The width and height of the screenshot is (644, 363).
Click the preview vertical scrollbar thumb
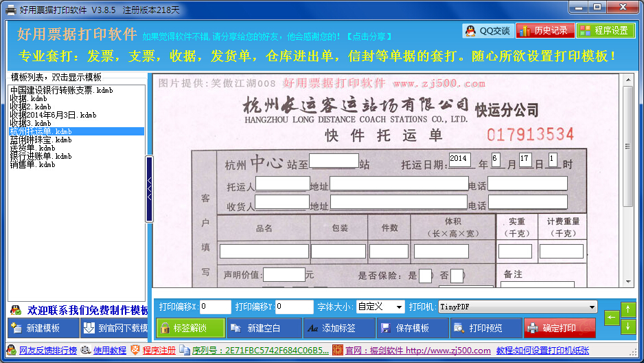pos(628,146)
